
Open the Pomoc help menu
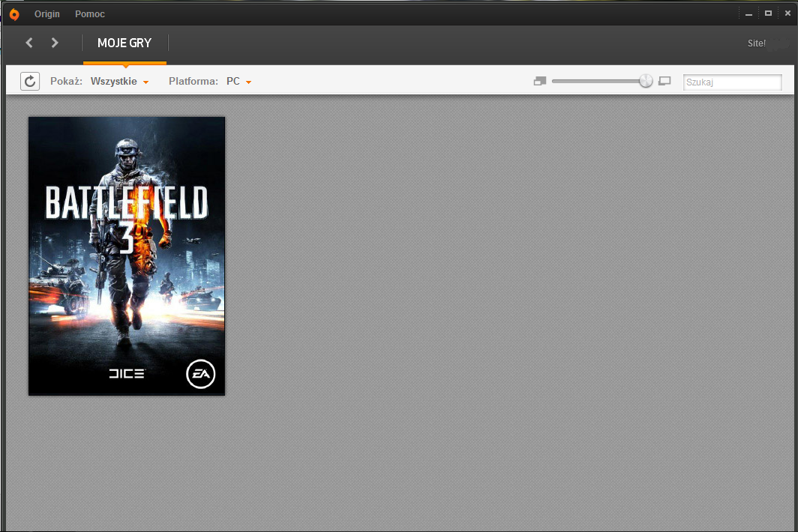coord(89,14)
